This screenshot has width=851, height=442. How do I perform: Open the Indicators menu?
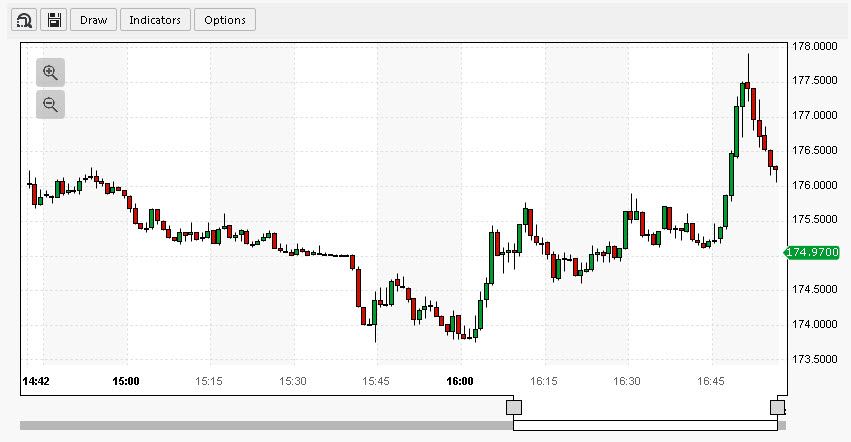pos(155,20)
